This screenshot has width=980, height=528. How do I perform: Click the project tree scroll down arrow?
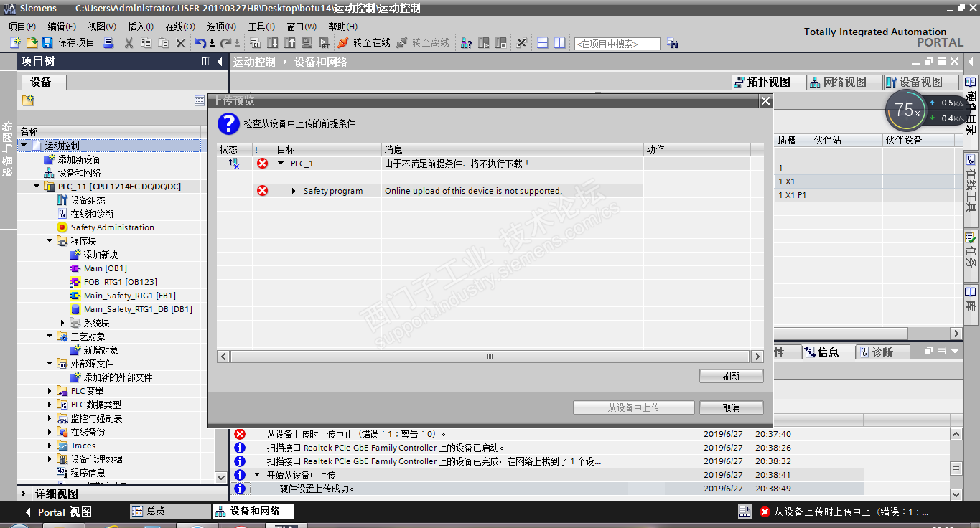[221, 477]
